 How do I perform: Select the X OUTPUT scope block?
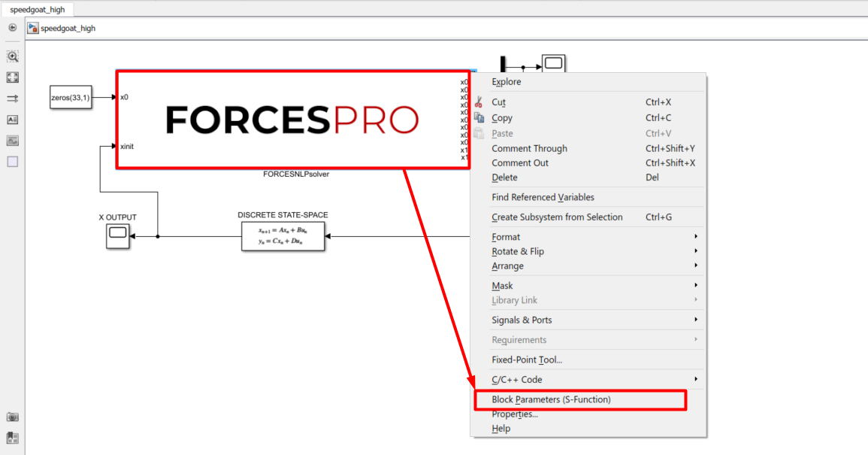coord(118,235)
